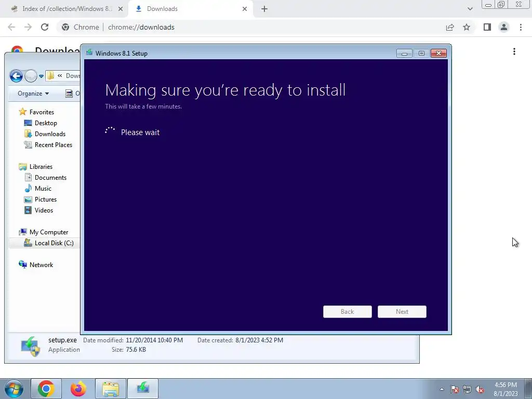
Task: Bookmark this page with the star icon
Action: click(x=467, y=27)
